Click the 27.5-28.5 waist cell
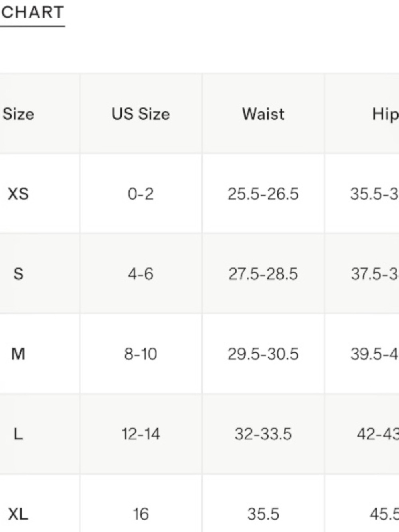 point(263,274)
